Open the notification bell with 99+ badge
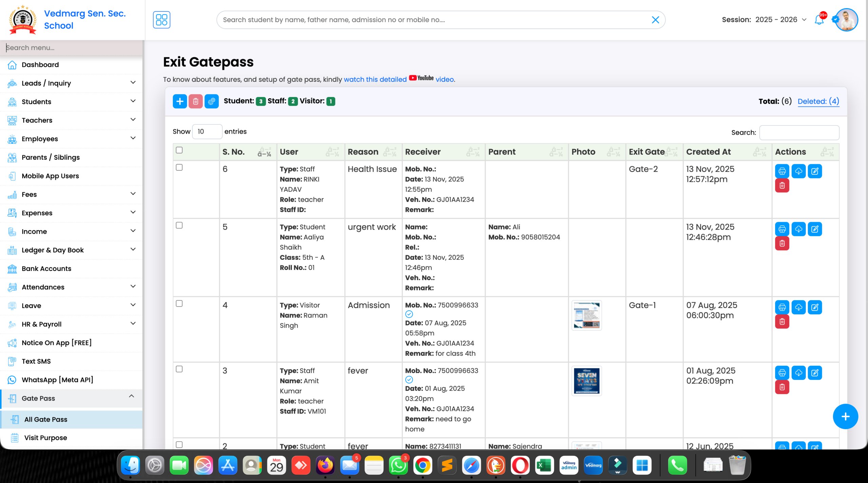 pos(819,20)
